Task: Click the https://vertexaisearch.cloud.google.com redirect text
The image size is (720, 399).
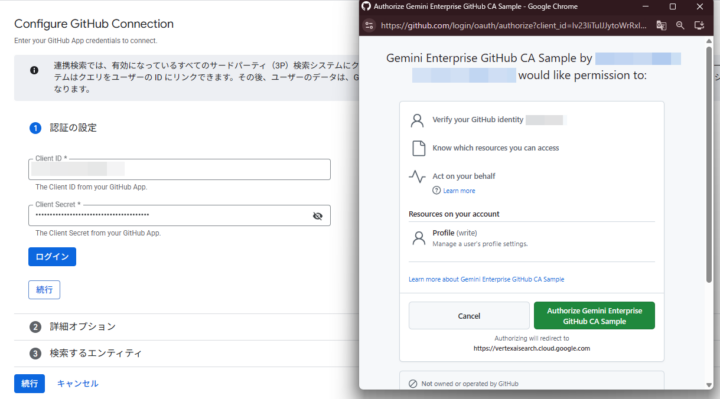Action: 532,348
